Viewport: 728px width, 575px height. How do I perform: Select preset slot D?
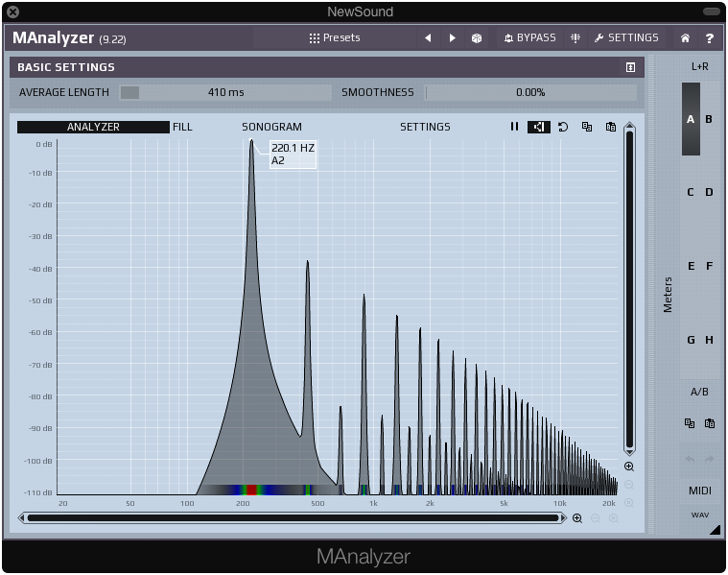pos(709,192)
